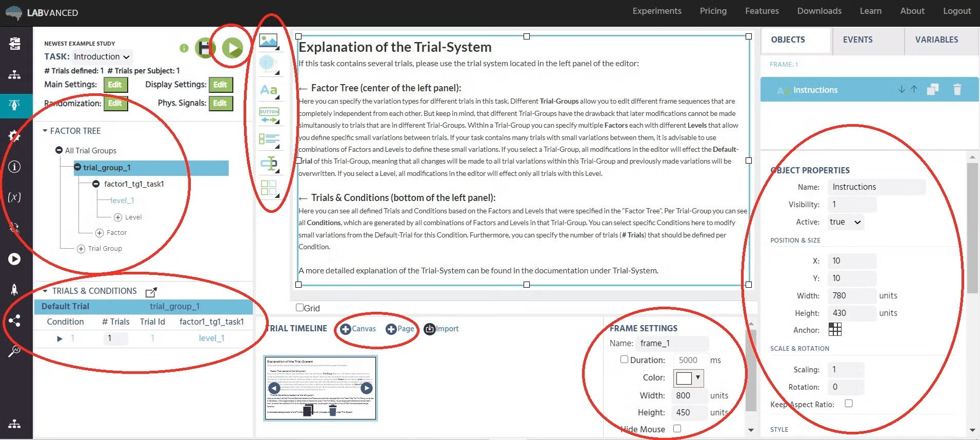Collapse the factor1_tg1_task1 node
Screen dimensions: 980x440
pyautogui.click(x=96, y=184)
